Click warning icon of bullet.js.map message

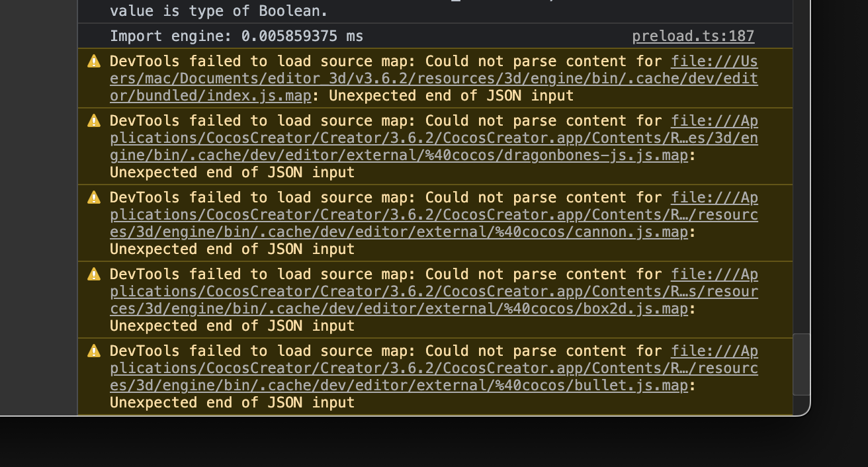[x=94, y=351]
